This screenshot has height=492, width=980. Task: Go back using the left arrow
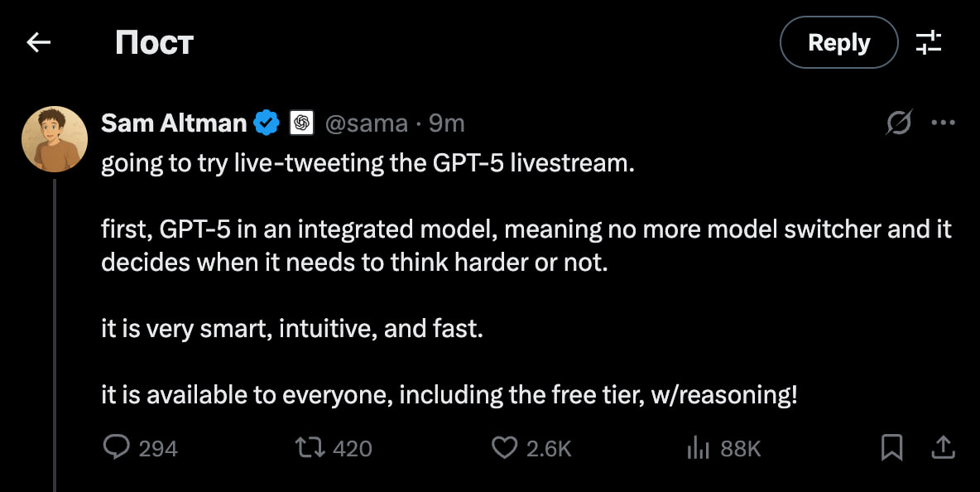[39, 42]
